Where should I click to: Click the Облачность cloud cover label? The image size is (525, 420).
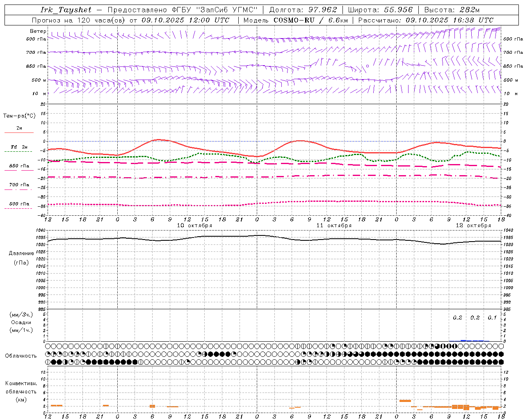[21, 356]
